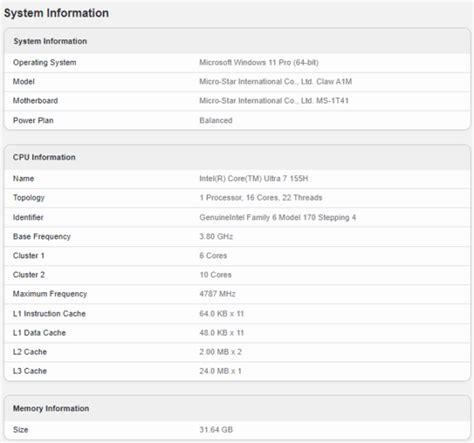Click the "Power Plan" label
The width and height of the screenshot is (474, 443).
pos(33,120)
